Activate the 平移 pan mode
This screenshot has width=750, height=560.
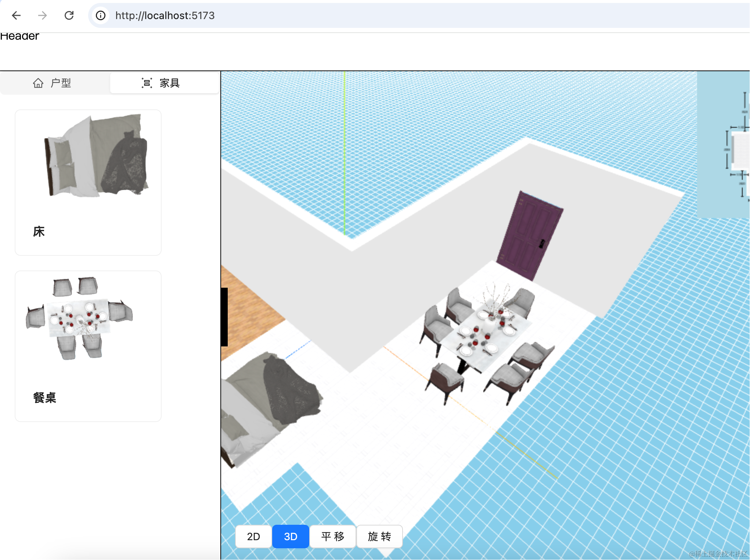pos(333,536)
